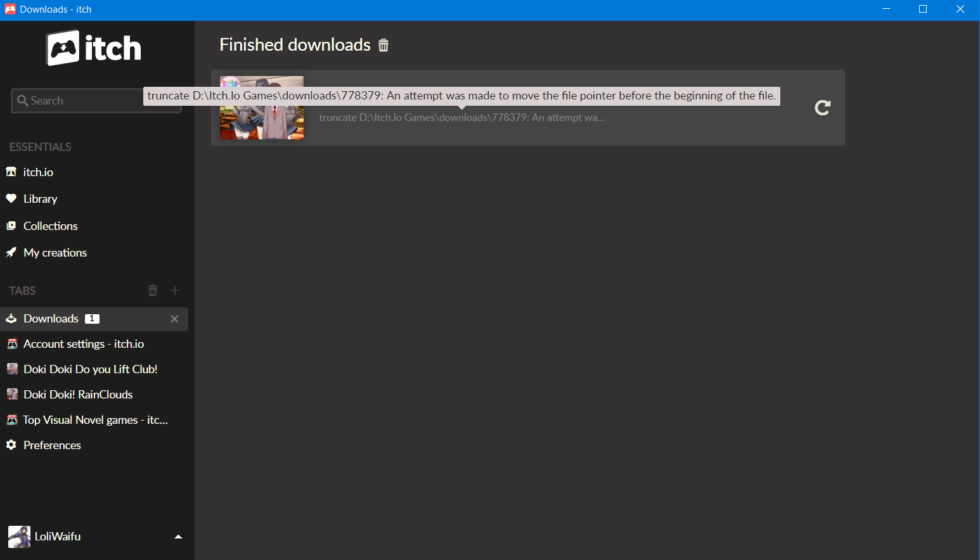Image resolution: width=980 pixels, height=560 pixels.
Task: Click the truncated error message text
Action: [x=461, y=118]
